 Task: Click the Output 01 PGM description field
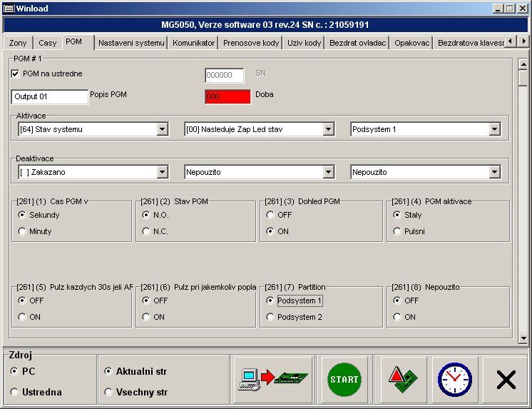(49, 96)
